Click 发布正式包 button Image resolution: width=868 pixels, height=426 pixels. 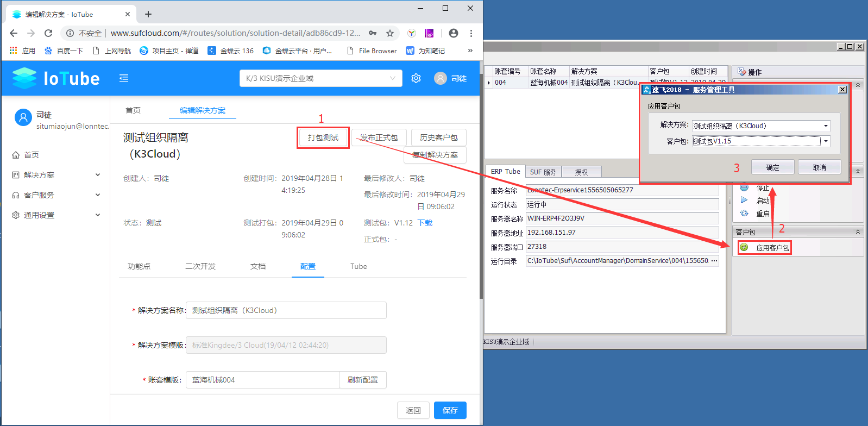pyautogui.click(x=379, y=137)
